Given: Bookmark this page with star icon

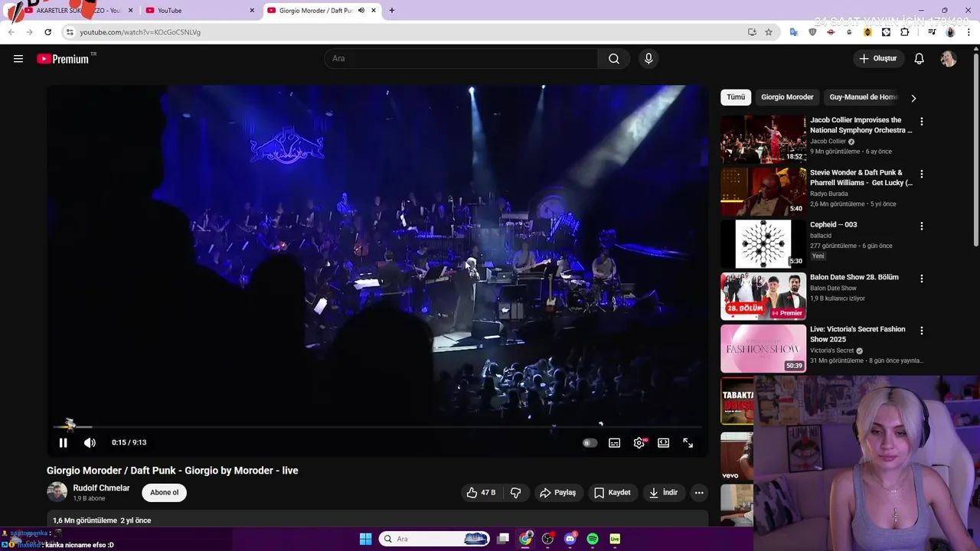Looking at the screenshot, I should tap(769, 32).
